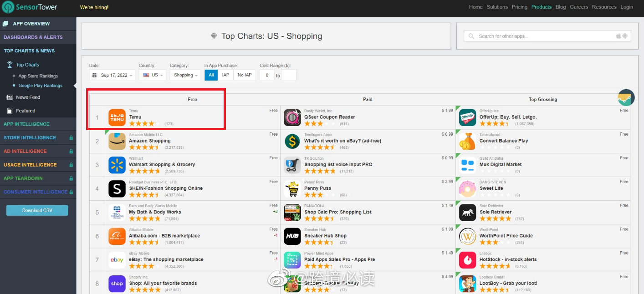Toggle the IAP filter option

click(x=225, y=75)
